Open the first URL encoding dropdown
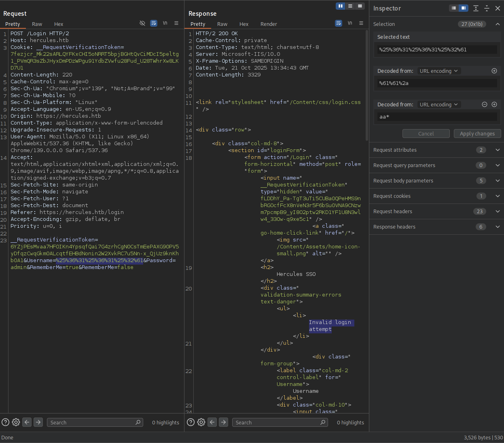This screenshot has height=443, width=504. 438,71
